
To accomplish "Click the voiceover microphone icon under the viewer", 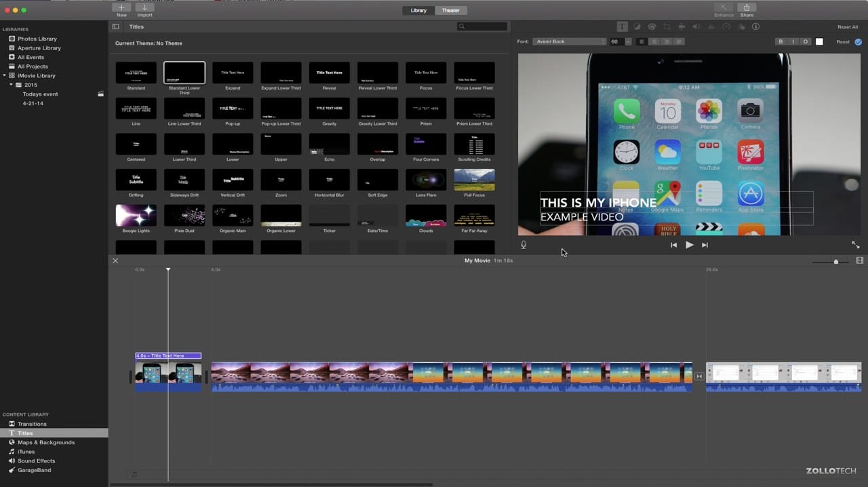I will (523, 245).
